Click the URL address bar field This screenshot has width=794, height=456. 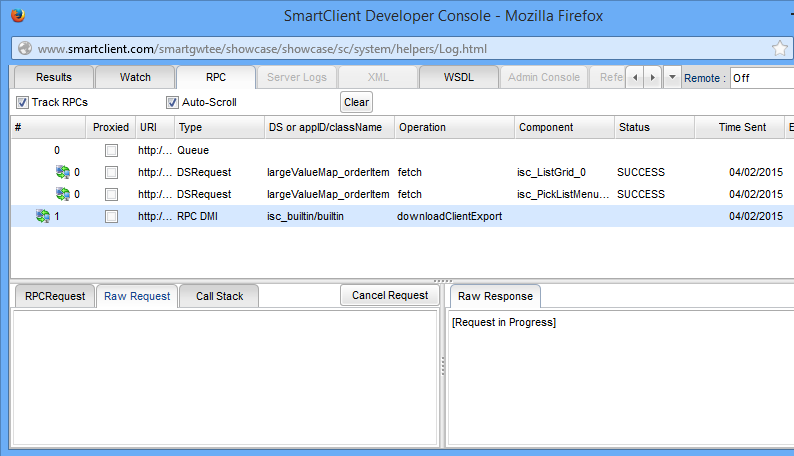coord(390,48)
